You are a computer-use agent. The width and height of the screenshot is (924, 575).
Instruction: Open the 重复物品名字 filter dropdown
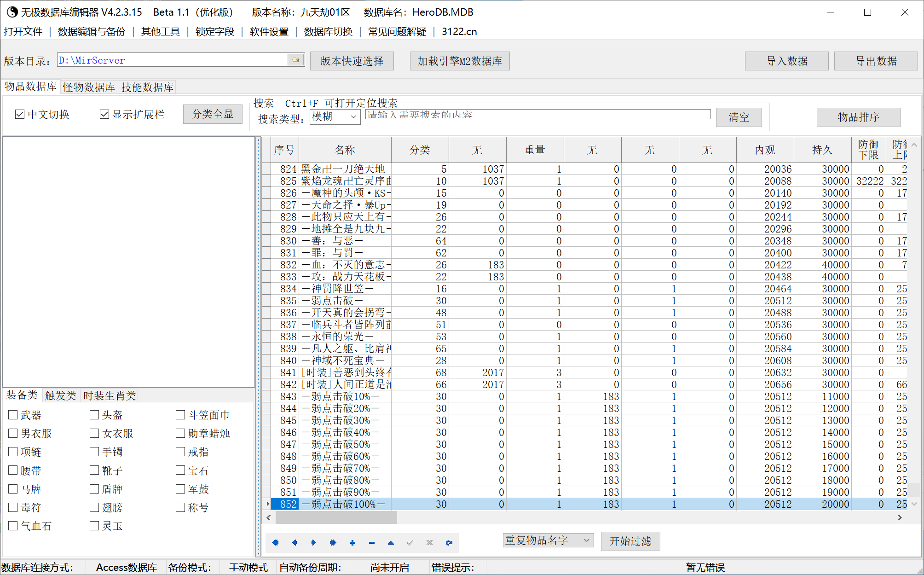(x=548, y=540)
